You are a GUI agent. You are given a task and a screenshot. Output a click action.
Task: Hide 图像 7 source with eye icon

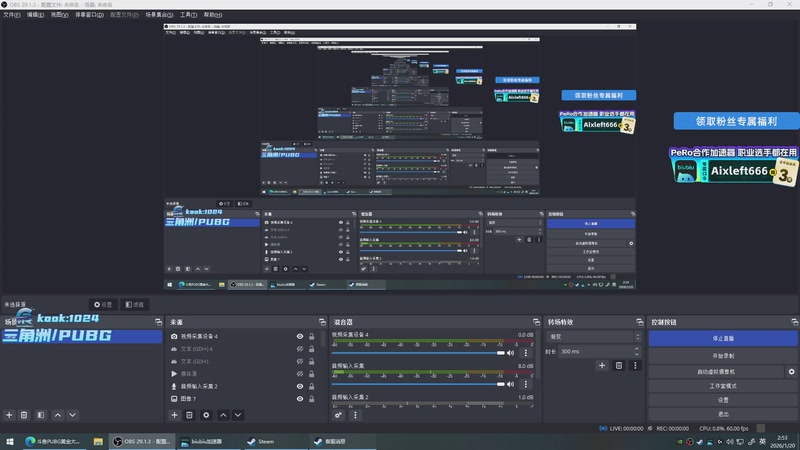300,399
